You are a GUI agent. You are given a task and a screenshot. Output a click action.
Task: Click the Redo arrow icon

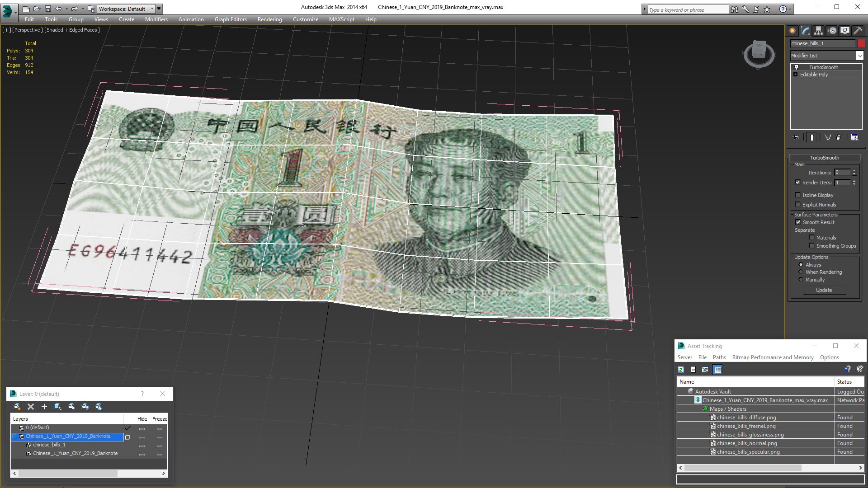(75, 9)
